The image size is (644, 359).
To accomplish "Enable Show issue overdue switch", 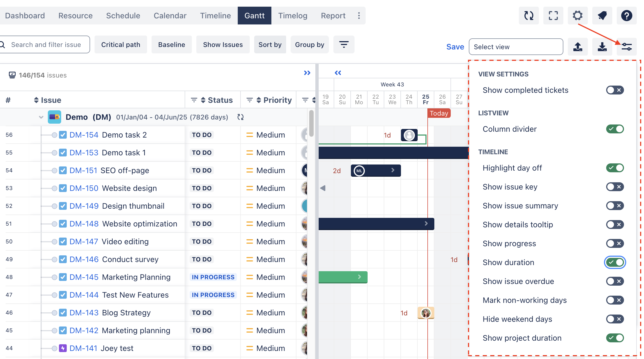I will (615, 281).
